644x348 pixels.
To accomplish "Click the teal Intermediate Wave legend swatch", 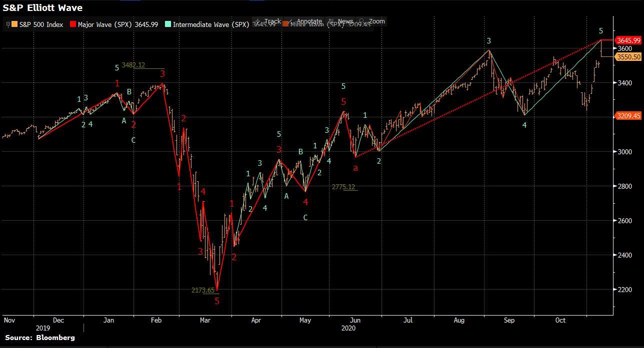I will tap(168, 24).
